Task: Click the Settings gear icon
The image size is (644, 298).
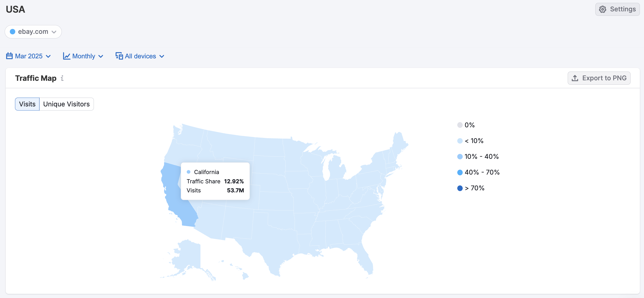Action: [603, 9]
